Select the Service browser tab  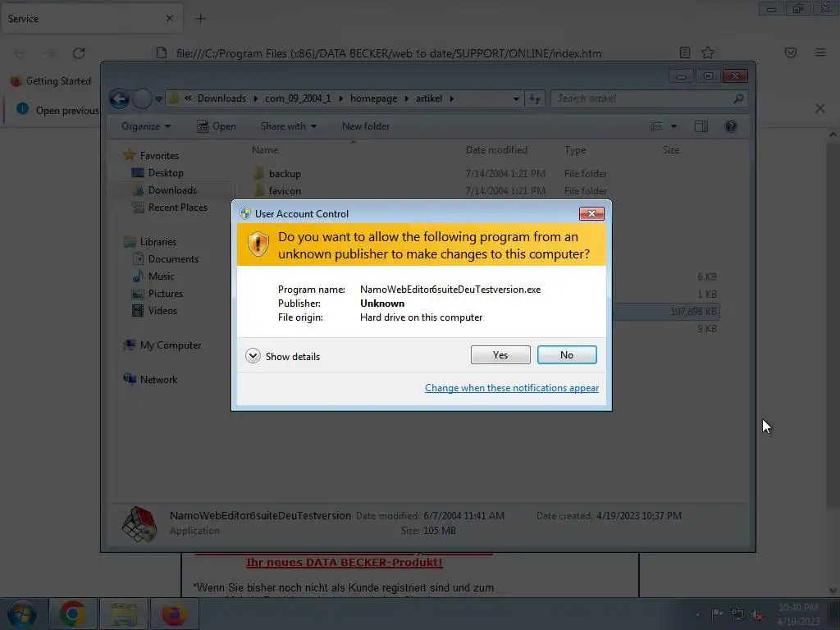[92, 19]
